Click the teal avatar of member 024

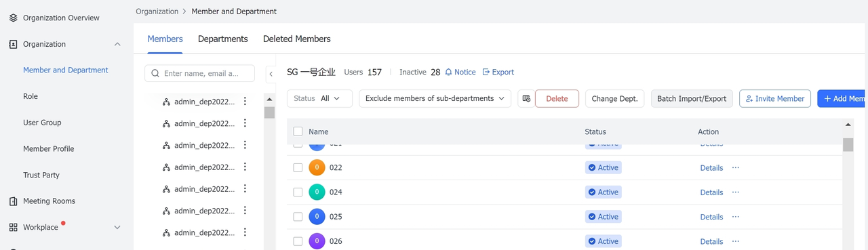click(x=317, y=192)
